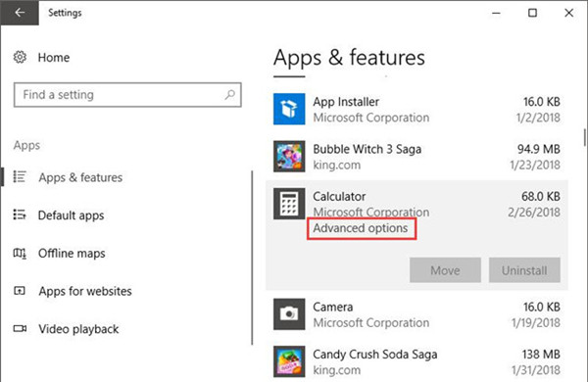This screenshot has width=588, height=382.
Task: Select the Bubble Witch 3 Saga icon
Action: (289, 157)
